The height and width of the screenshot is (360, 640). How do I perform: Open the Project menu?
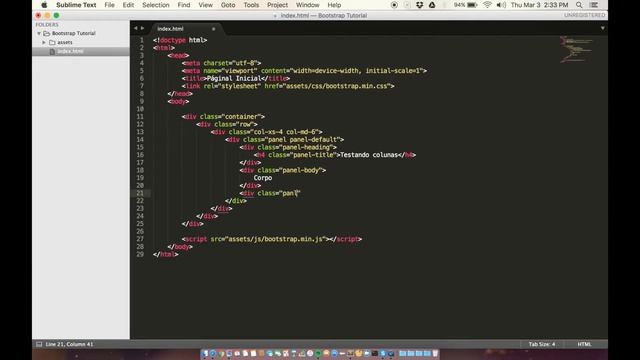(277, 5)
